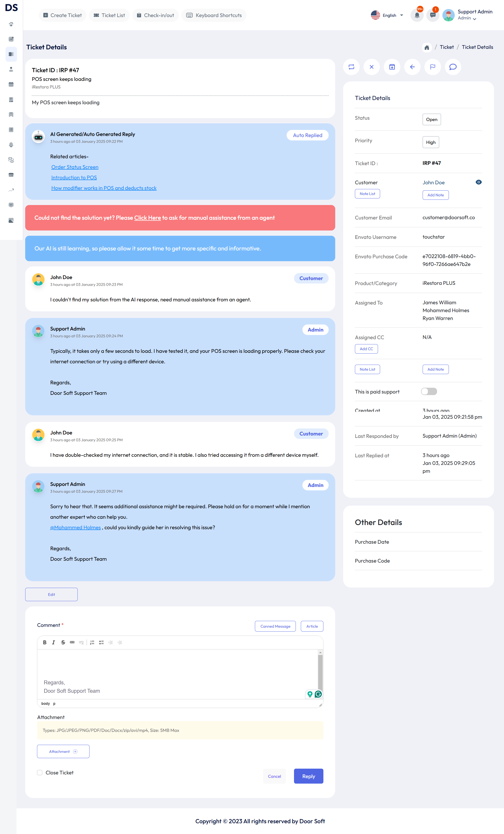Check the Close Ticket checkbox
This screenshot has height=834, width=504.
coord(40,773)
